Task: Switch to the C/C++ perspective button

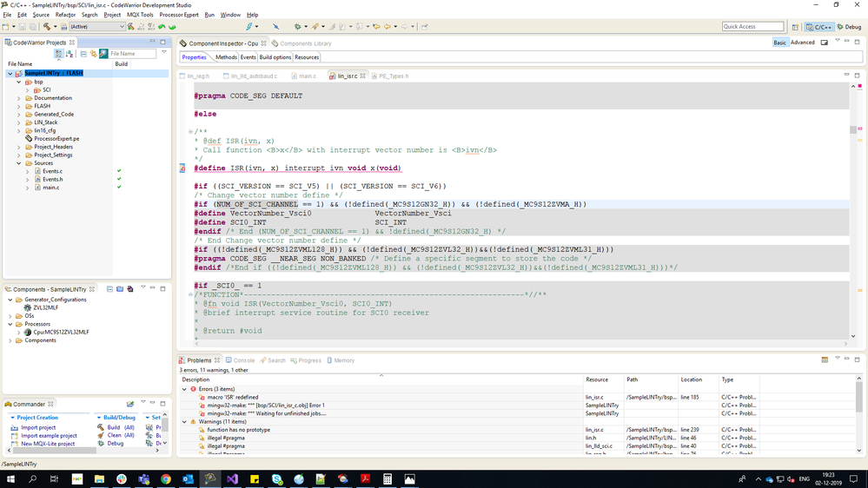Action: pyautogui.click(x=819, y=27)
